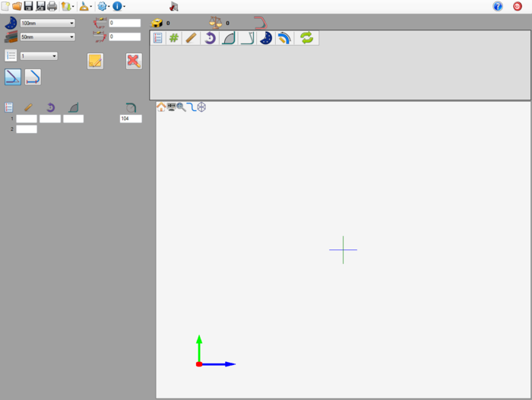The height and width of the screenshot is (400, 532).
Task: Click the tape measure length icon
Action: [x=157, y=23]
